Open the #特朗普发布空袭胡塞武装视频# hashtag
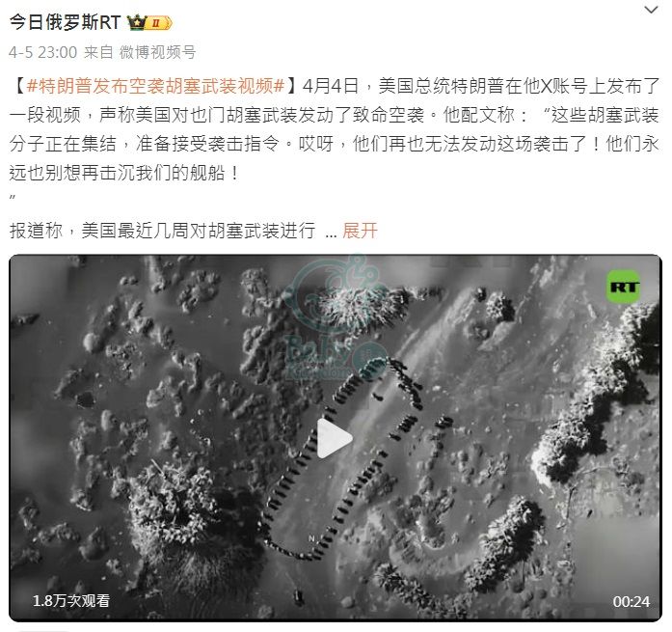This screenshot has height=632, width=672. pos(156,86)
